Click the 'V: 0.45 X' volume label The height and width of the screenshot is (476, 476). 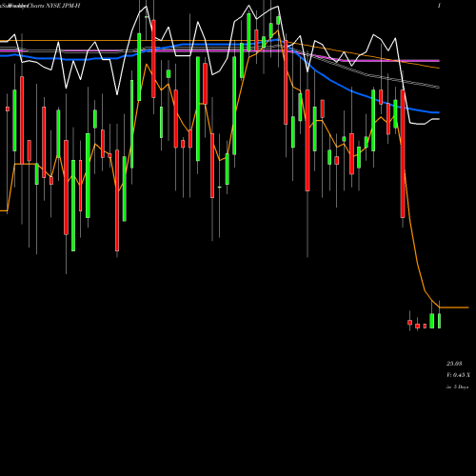click(458, 375)
